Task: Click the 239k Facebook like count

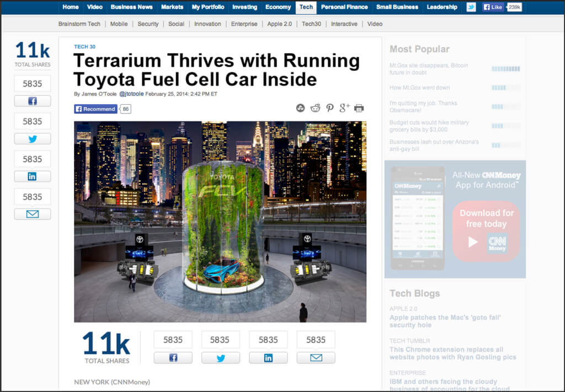Action: (514, 7)
